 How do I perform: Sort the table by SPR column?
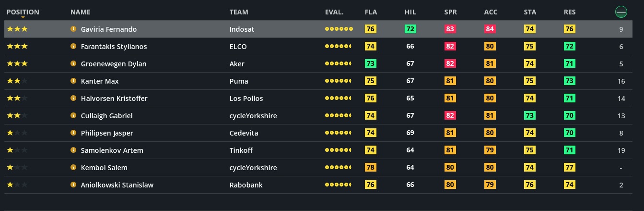[450, 12]
